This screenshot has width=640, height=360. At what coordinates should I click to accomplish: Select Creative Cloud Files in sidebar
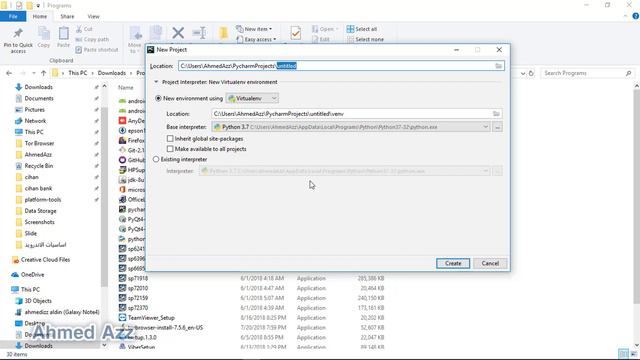point(45,260)
